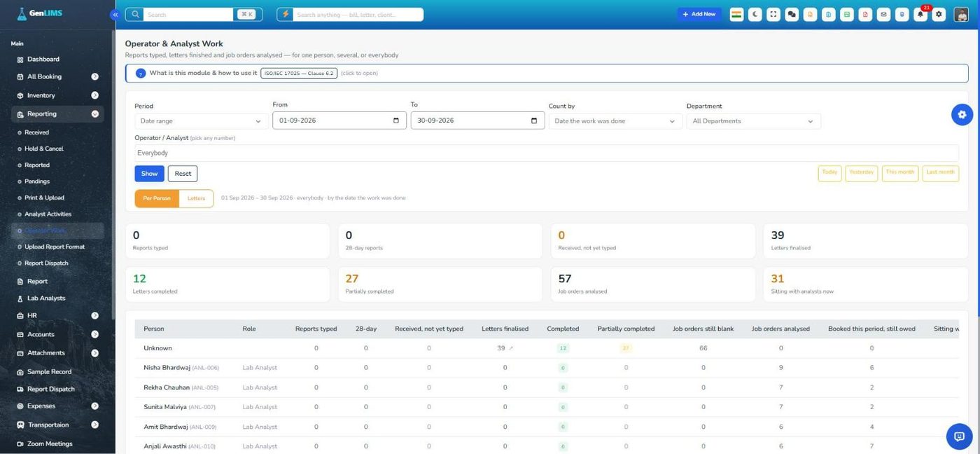980x454 pixels.
Task: Open notifications bell with 21 badge
Action: 921,14
